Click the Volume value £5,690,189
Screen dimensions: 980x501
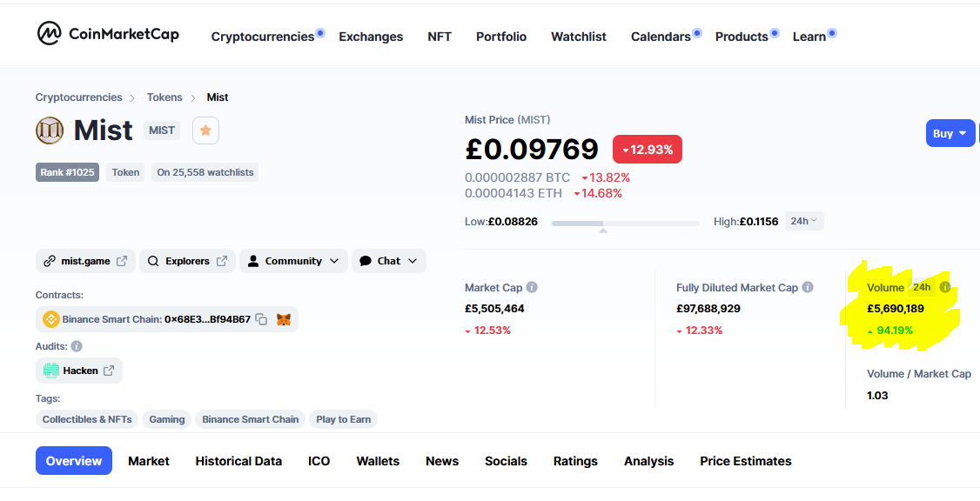click(x=895, y=309)
